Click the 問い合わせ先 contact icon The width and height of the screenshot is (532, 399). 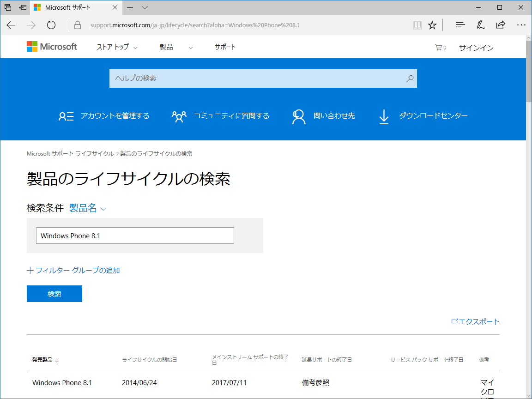pyautogui.click(x=298, y=116)
